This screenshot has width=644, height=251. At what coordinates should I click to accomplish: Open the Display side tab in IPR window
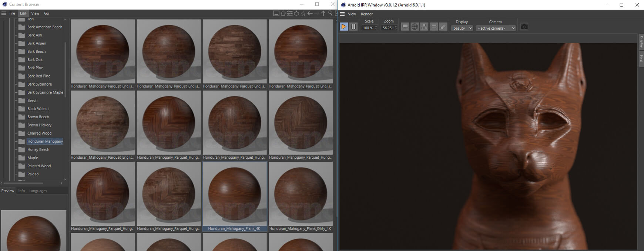[x=641, y=42]
